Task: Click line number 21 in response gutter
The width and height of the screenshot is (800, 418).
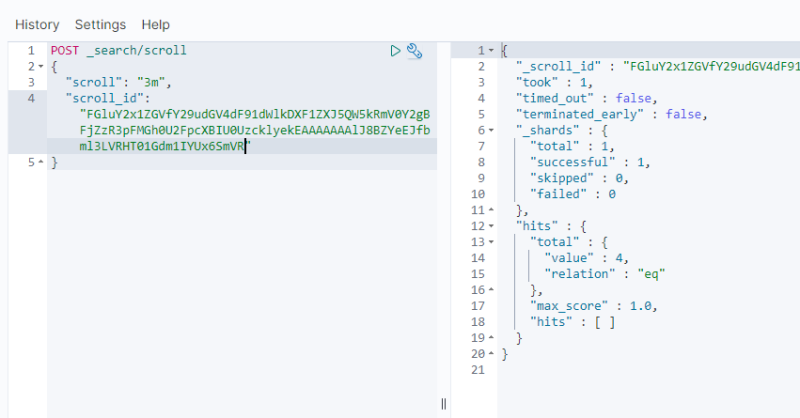Action: coord(478,370)
